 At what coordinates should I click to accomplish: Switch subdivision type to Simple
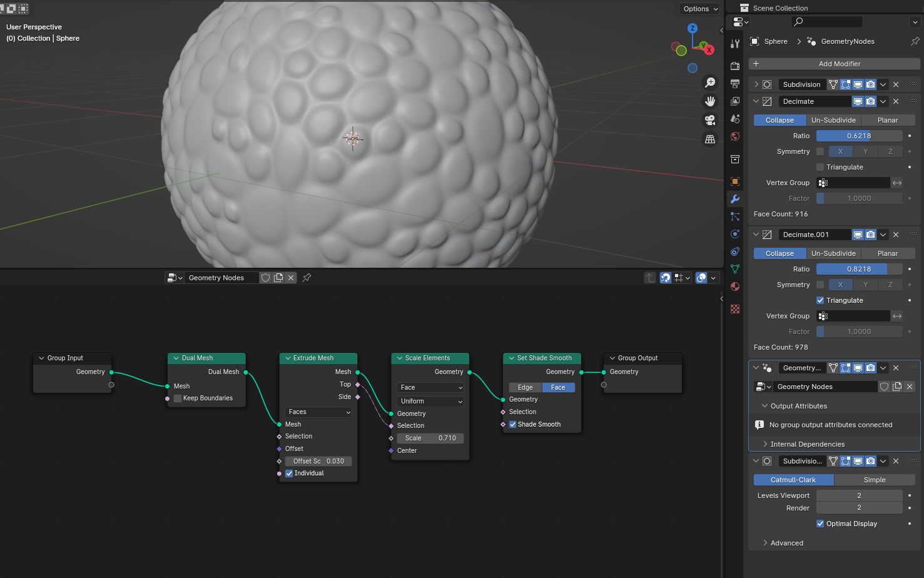[x=875, y=480]
